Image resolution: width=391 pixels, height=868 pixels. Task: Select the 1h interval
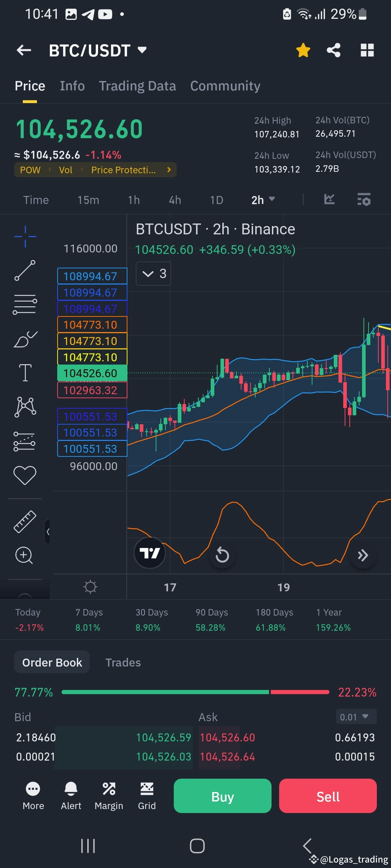(x=134, y=200)
